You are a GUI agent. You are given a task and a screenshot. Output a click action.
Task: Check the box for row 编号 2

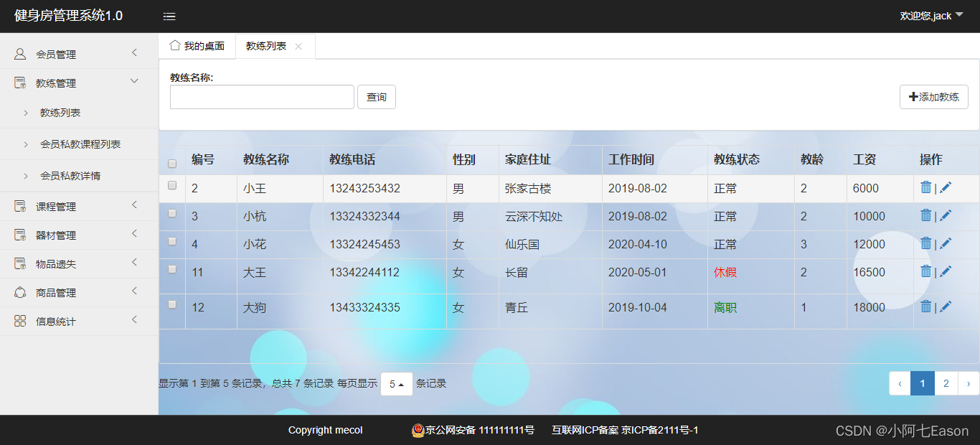pos(172,185)
